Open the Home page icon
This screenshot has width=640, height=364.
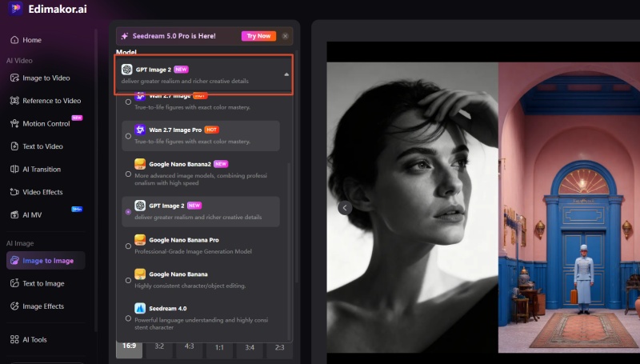click(x=14, y=40)
